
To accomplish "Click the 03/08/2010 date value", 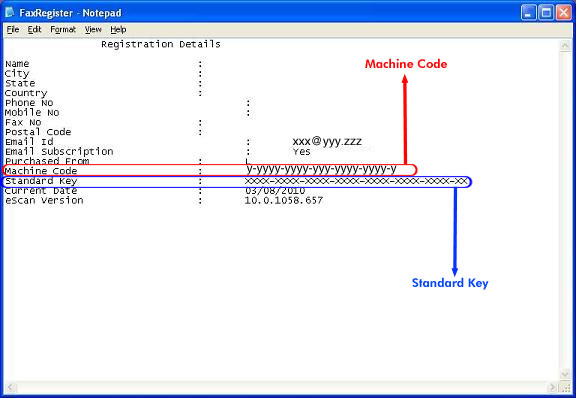I will click(x=275, y=191).
